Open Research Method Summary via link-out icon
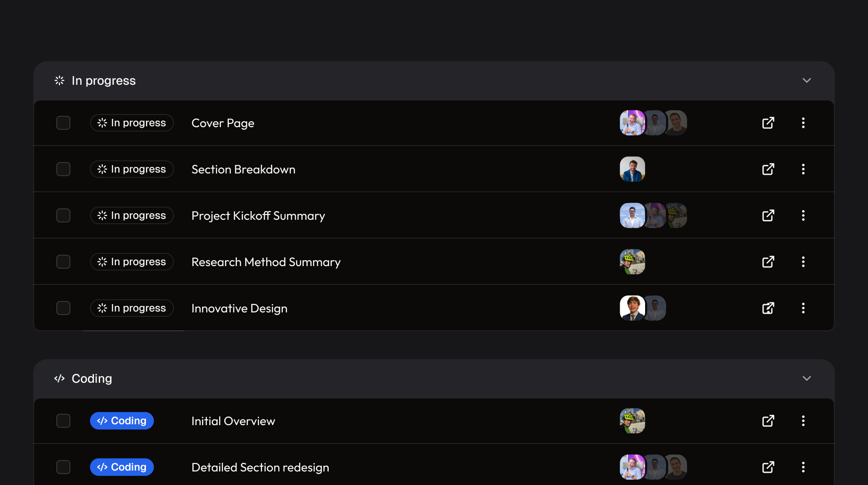The width and height of the screenshot is (868, 485). 768,262
